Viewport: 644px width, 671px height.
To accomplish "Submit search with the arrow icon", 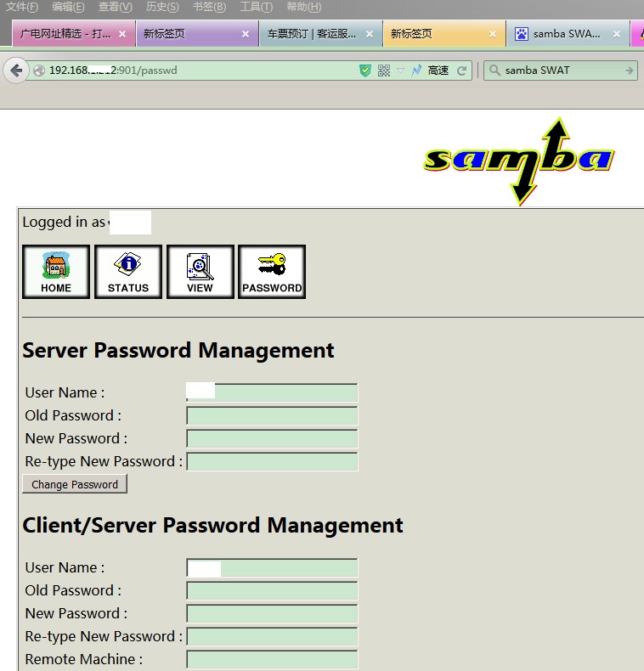I will pyautogui.click(x=629, y=70).
